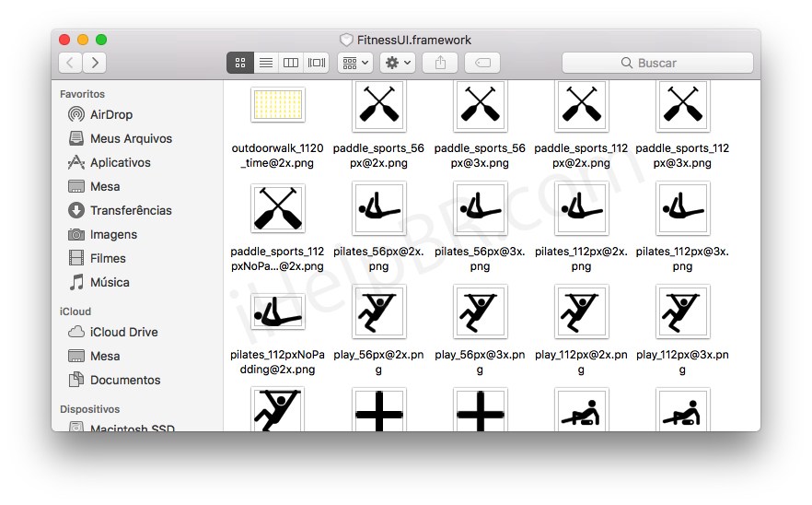812x505 pixels.
Task: Click the Imagens camera icon
Action: pos(76,234)
